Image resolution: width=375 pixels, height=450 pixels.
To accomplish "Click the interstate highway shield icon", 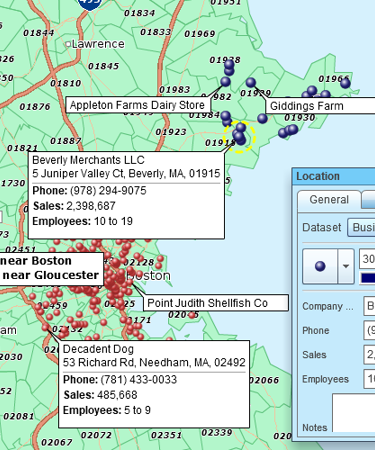I will coord(90,4).
